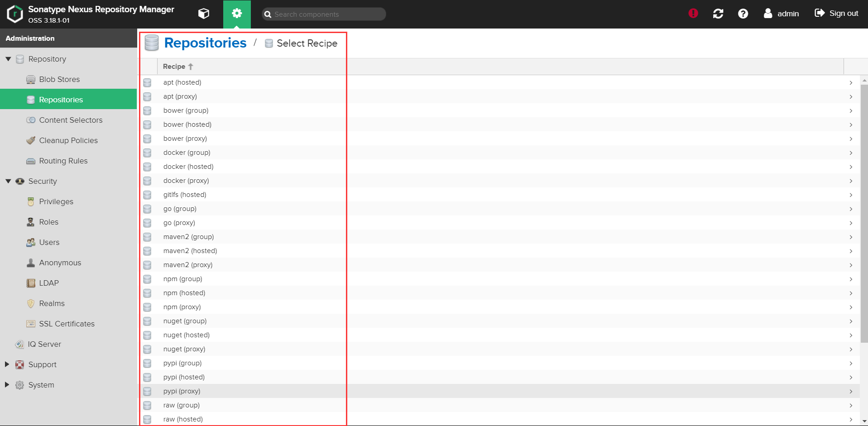
Task: Open SSL Certificates menu item
Action: (68, 324)
